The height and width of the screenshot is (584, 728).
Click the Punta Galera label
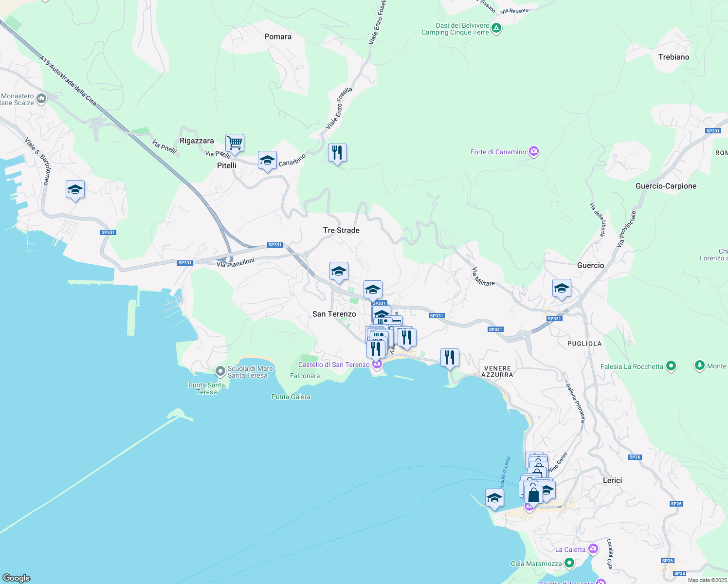291,397
